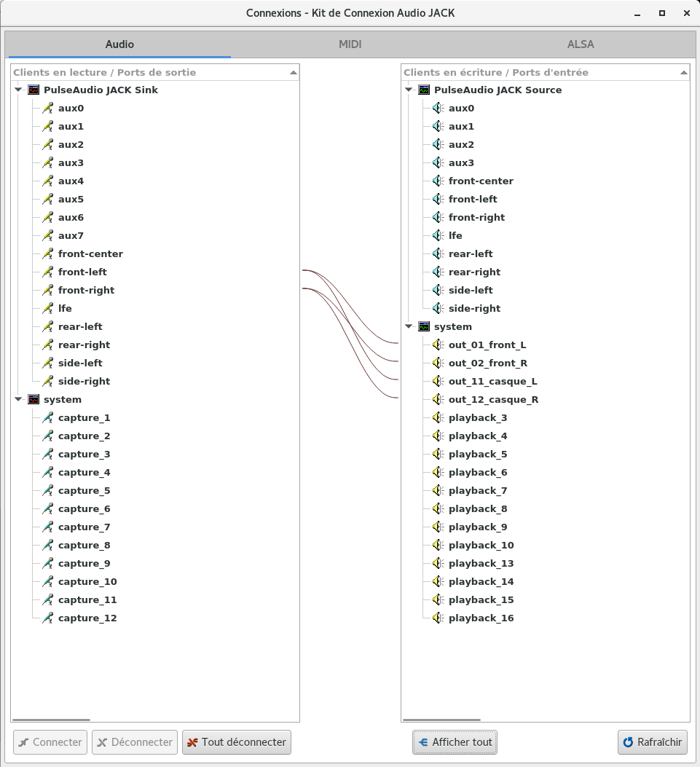This screenshot has height=767, width=700.
Task: Click the speaker icon beside playback_16
Action: tap(438, 618)
